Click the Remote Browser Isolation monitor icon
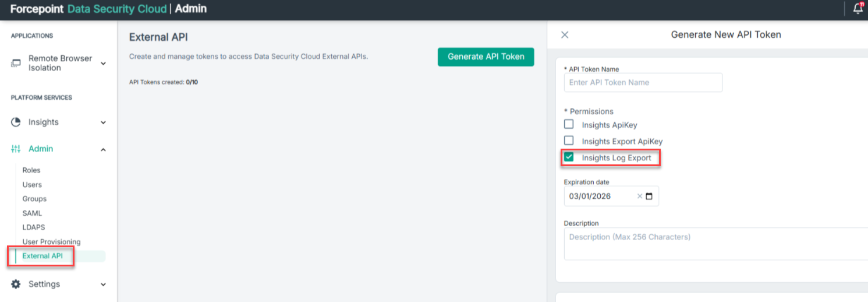This screenshot has height=302, width=868. [16, 63]
